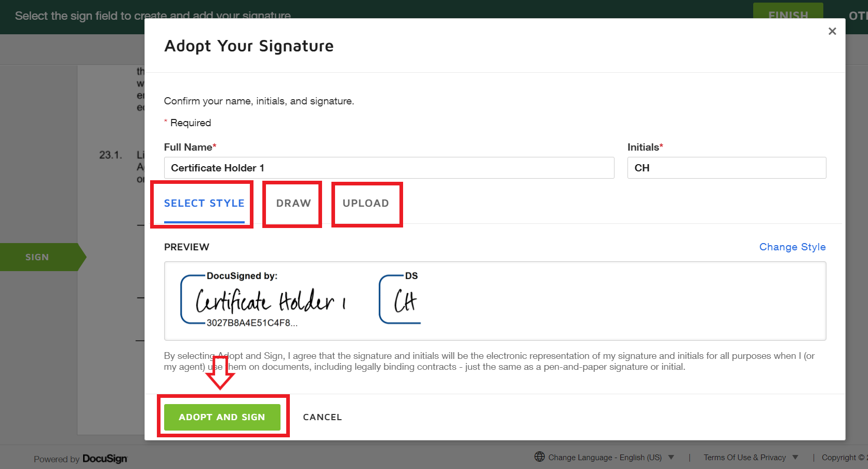The width and height of the screenshot is (868, 469).
Task: Select the Certificate Holder 1 signature preview
Action: point(264,301)
